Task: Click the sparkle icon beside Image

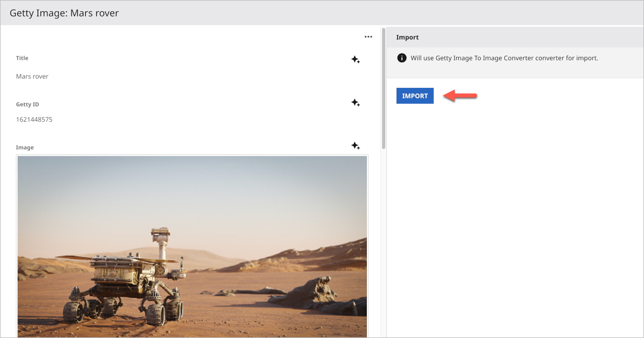Action: click(x=355, y=146)
